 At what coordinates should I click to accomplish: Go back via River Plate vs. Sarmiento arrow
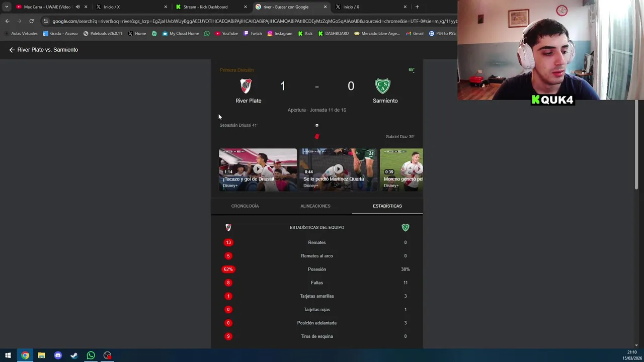pyautogui.click(x=12, y=50)
